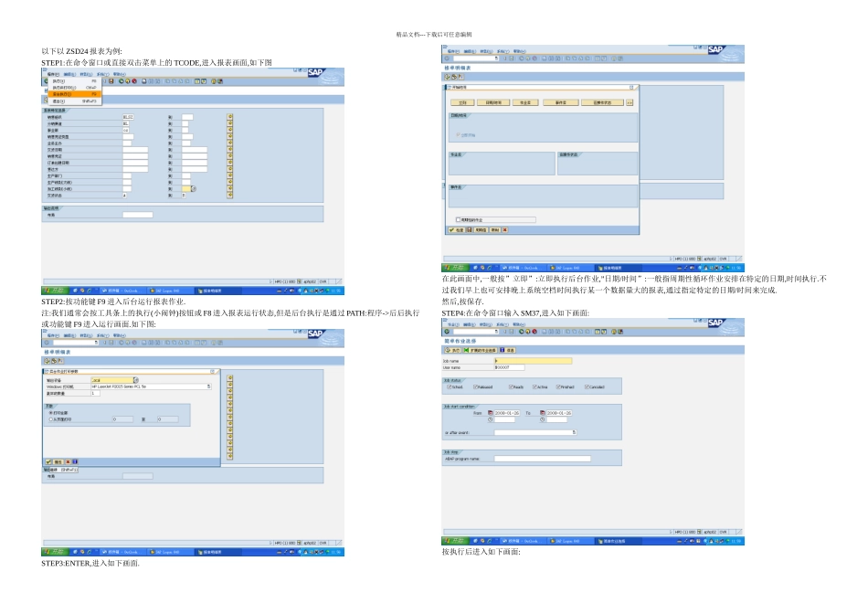Start-time dialog: tick the periodic job checkbox
The height and width of the screenshot is (614, 868).
pos(458,220)
